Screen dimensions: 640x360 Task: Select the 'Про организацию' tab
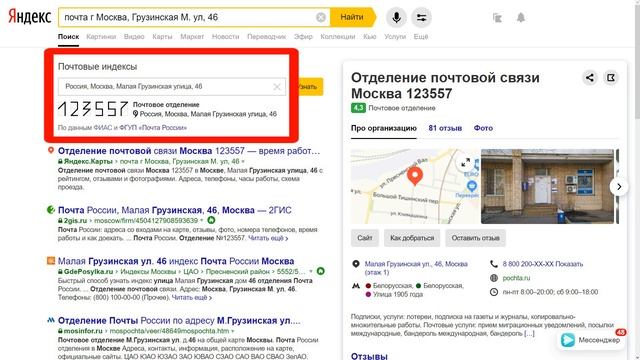(x=384, y=128)
